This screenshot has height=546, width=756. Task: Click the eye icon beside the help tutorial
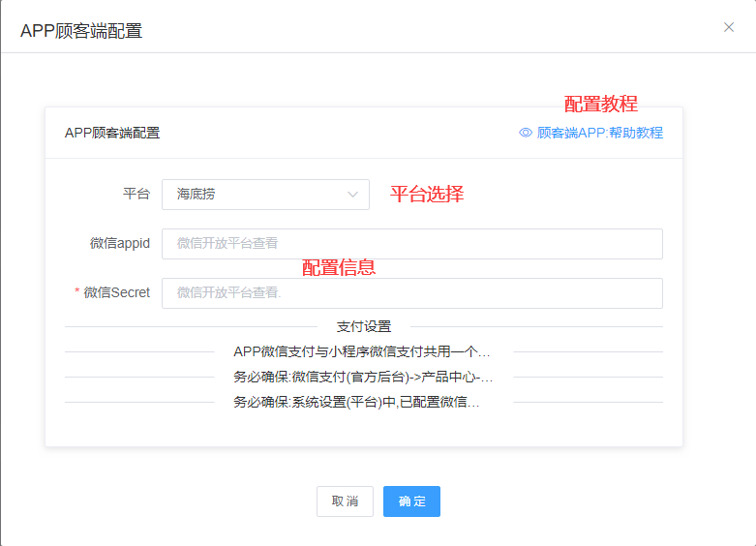coord(526,133)
